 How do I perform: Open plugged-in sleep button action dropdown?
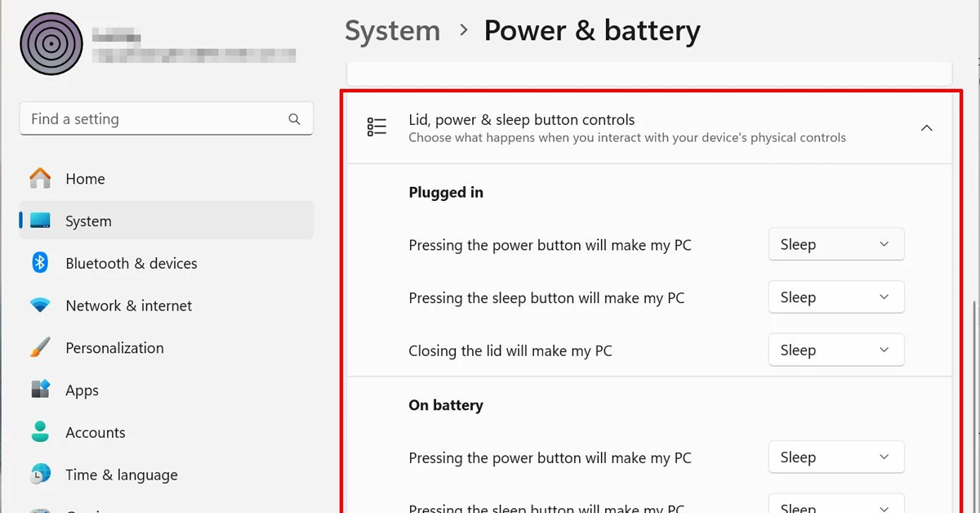point(835,297)
